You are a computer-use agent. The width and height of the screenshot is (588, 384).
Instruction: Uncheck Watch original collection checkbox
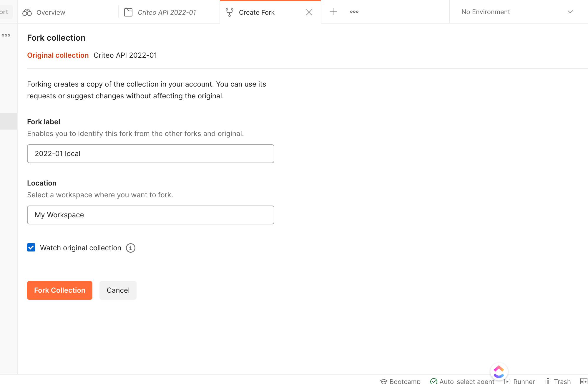click(31, 247)
